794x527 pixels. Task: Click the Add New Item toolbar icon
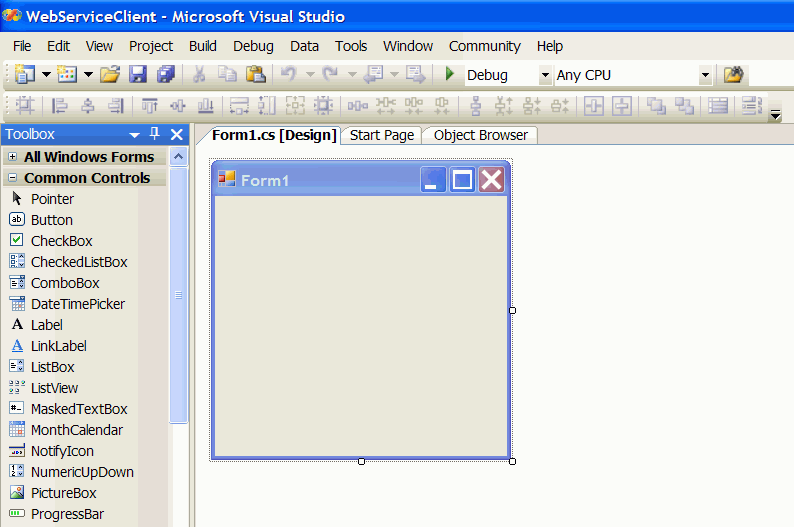67,75
